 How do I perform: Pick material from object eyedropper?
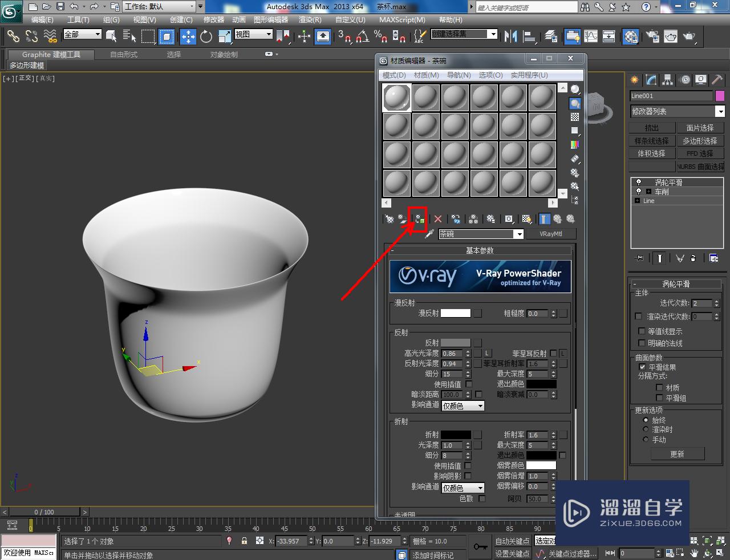click(x=429, y=234)
